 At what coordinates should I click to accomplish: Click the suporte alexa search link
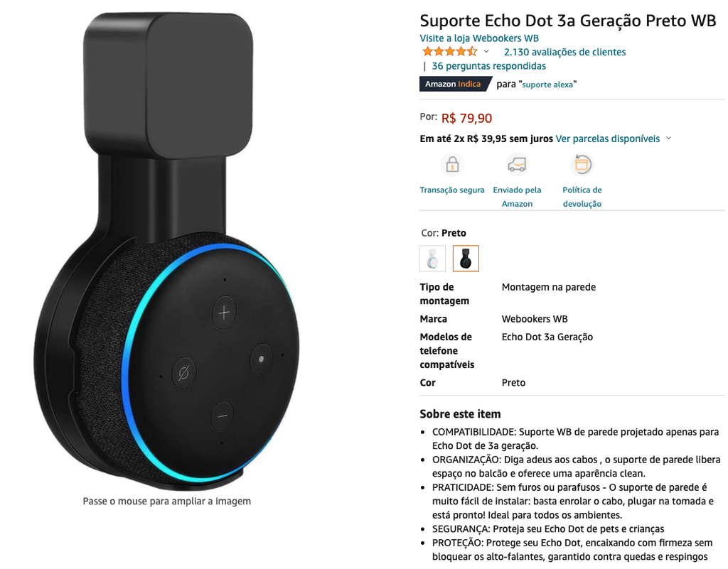pos(547,85)
